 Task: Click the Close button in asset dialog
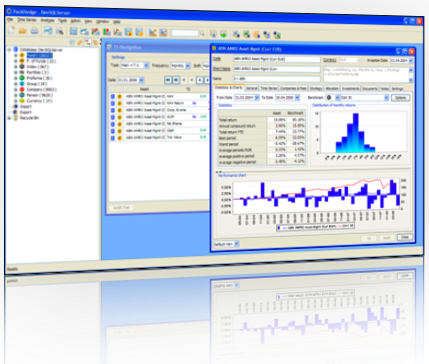(405, 237)
